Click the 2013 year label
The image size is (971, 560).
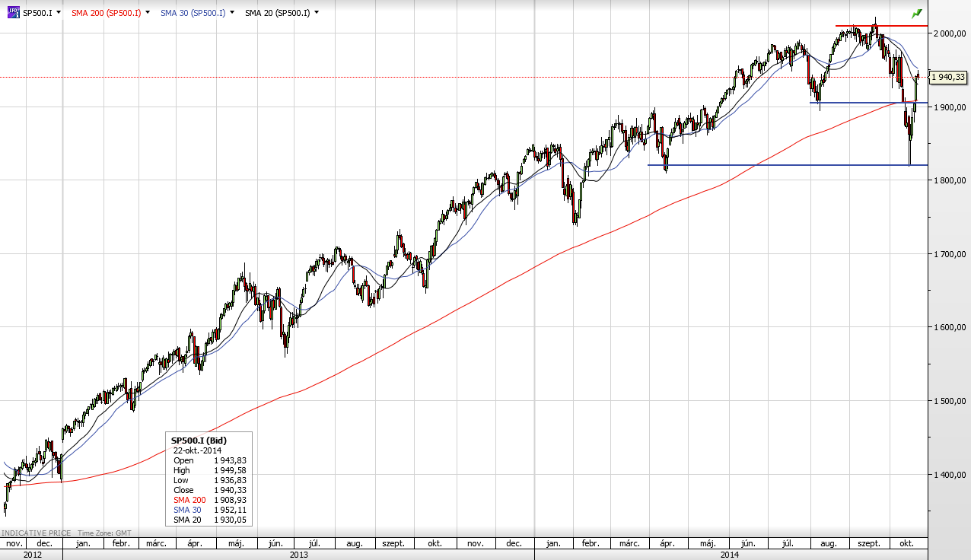point(298,555)
